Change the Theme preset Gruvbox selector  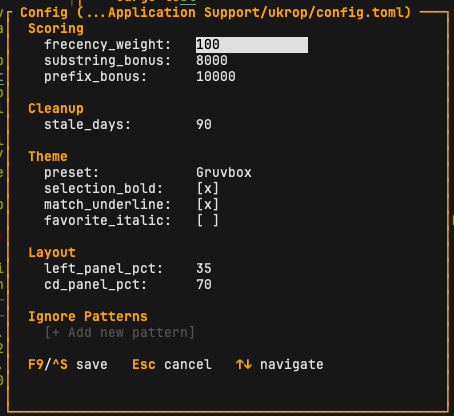(x=224, y=173)
